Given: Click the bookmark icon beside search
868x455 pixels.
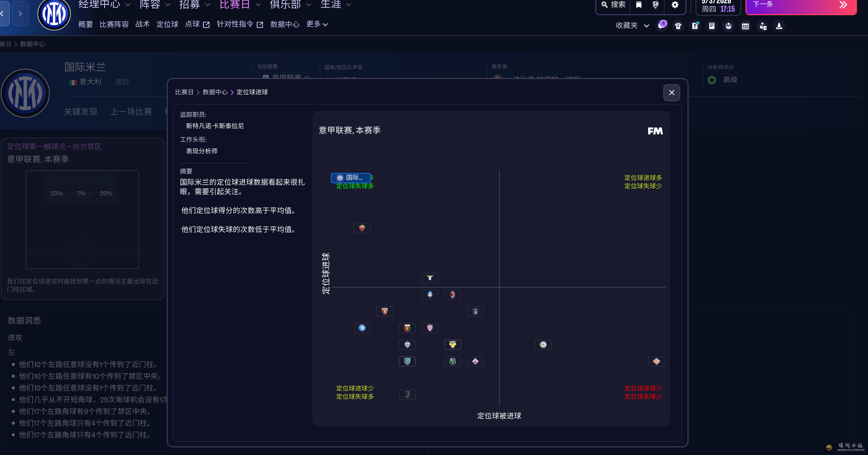Looking at the screenshot, I should 639,5.
